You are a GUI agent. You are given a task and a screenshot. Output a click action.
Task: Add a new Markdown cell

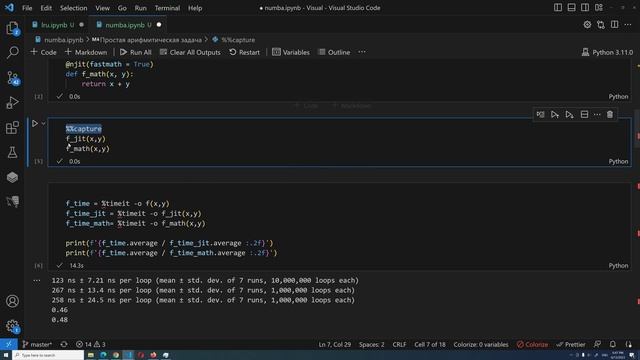pos(86,52)
